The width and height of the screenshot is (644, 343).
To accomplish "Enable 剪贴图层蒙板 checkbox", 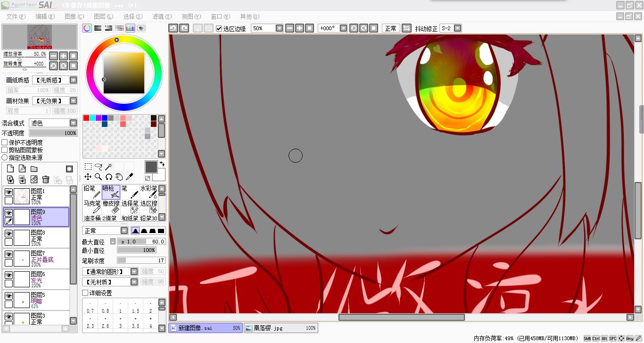I will tap(5, 150).
